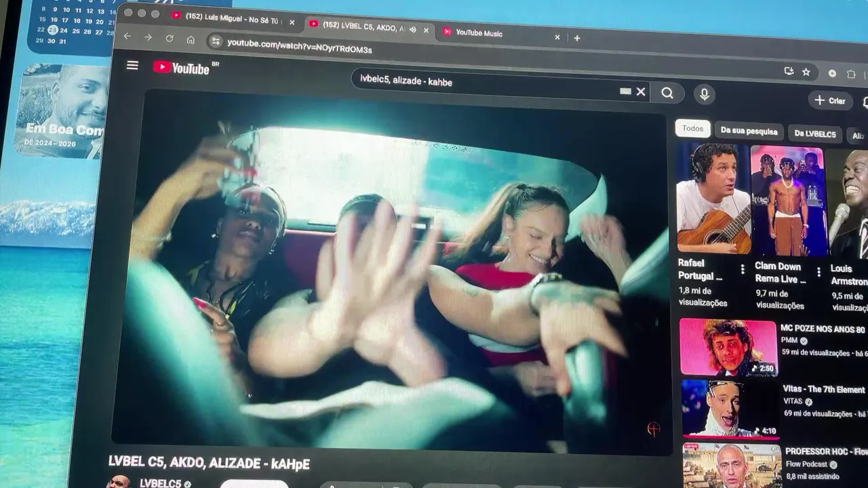Click the browser home icon
This screenshot has width=868, height=488.
coord(191,39)
